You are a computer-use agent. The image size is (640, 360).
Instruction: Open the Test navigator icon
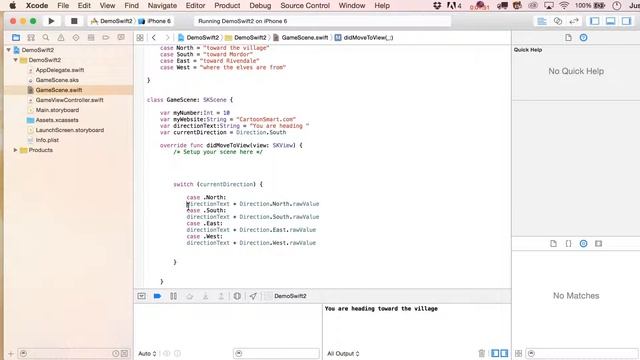coord(76,38)
